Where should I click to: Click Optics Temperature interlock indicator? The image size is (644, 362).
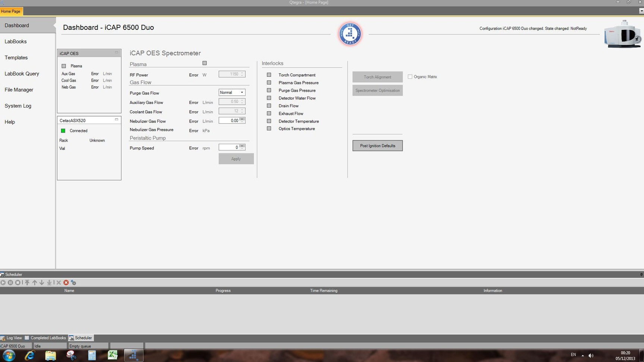tap(269, 128)
